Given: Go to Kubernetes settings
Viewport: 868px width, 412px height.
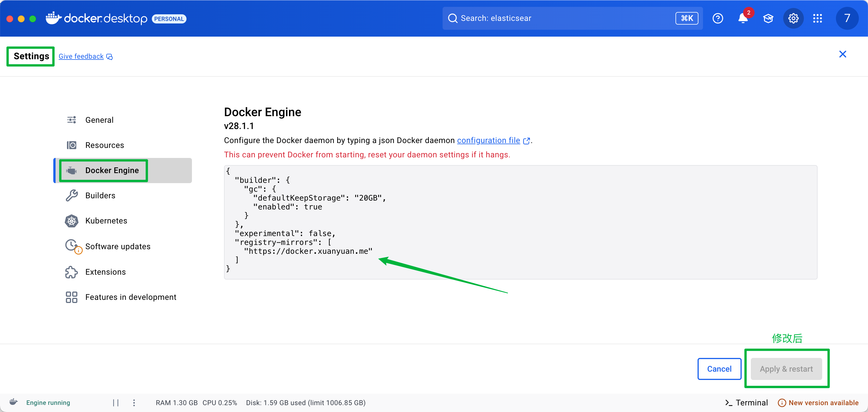Looking at the screenshot, I should 106,221.
